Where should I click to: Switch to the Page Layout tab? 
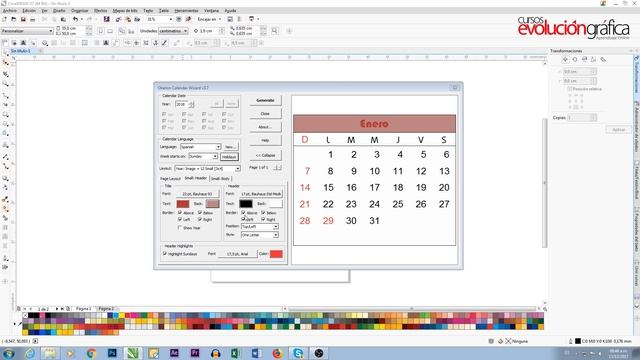tap(170, 179)
